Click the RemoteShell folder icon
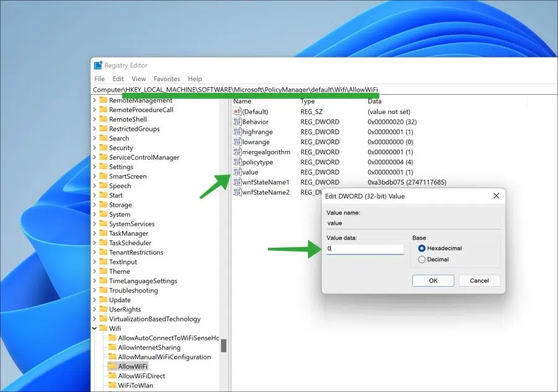The height and width of the screenshot is (392, 558). pos(103,119)
